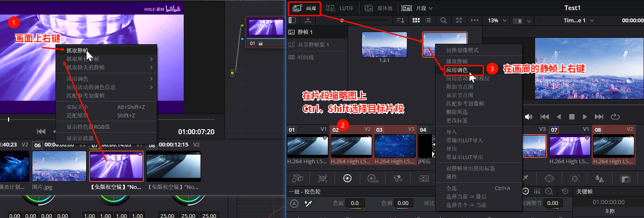Play in reverse in right viewer
Image resolution: width=644 pixels, height=218 pixels.
[559, 117]
